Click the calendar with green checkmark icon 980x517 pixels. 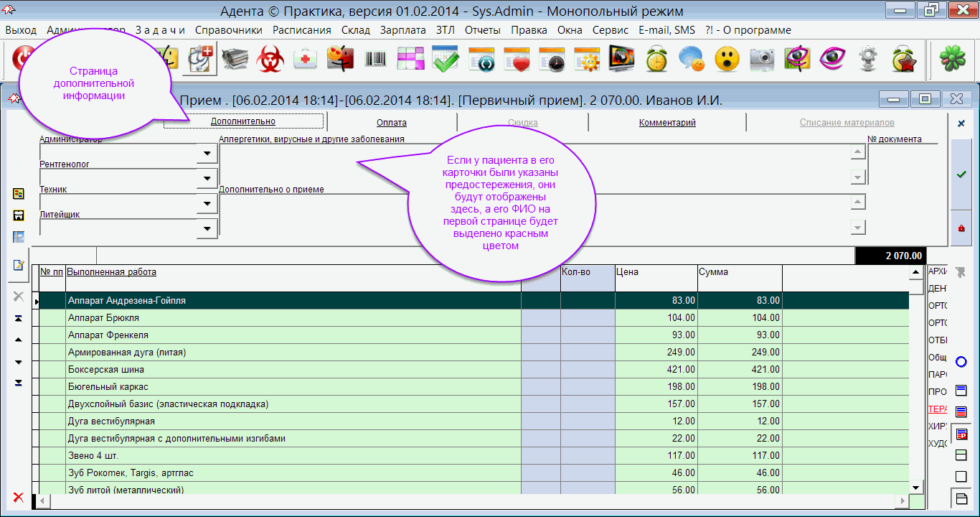click(x=446, y=59)
